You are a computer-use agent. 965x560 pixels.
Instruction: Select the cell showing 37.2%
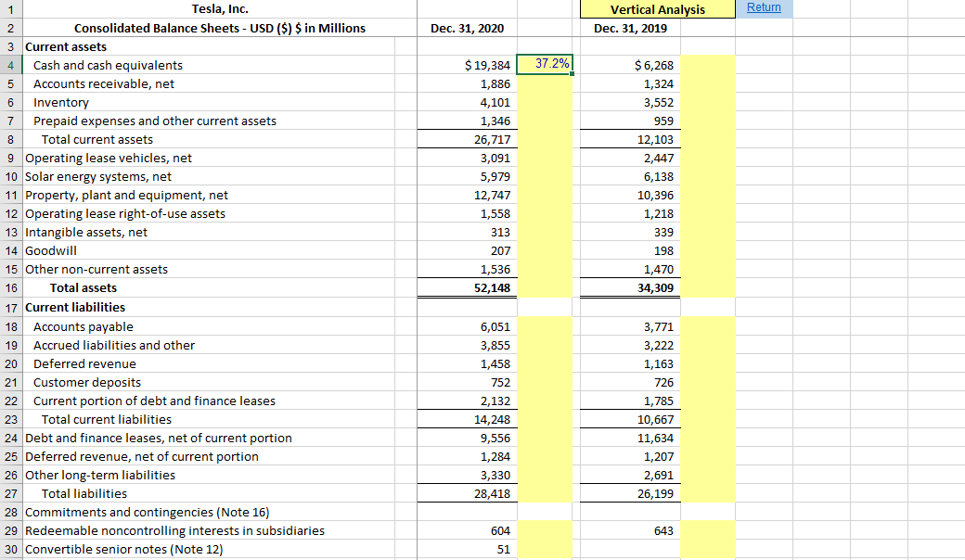tap(545, 64)
